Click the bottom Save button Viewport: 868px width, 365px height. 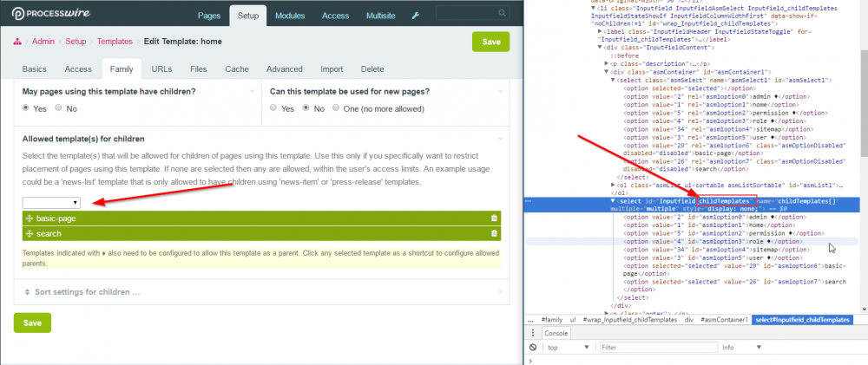click(32, 323)
